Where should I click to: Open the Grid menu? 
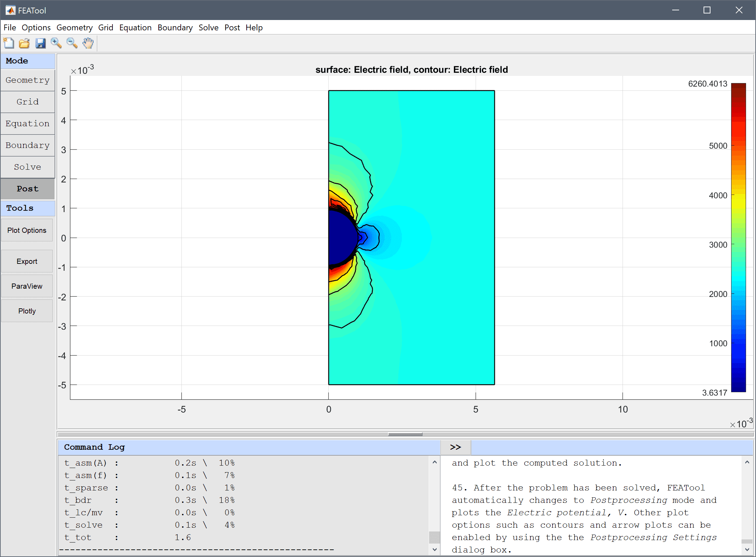coord(106,28)
